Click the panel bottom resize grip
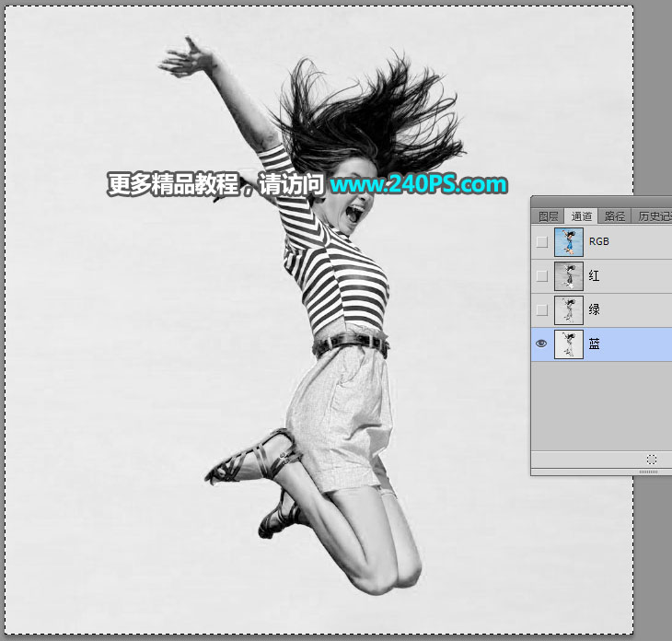Image resolution: width=672 pixels, height=641 pixels. [648, 472]
